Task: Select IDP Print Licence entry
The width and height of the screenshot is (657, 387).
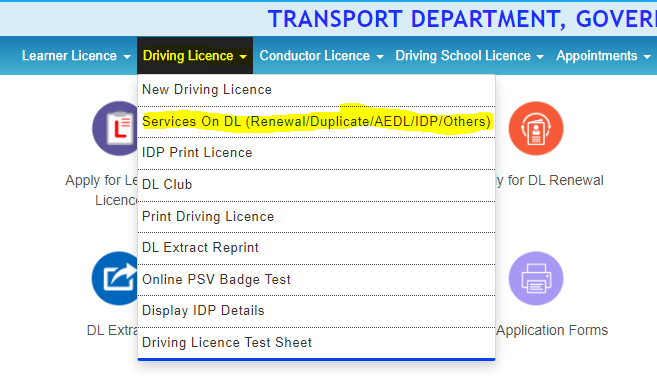Action: 316,153
